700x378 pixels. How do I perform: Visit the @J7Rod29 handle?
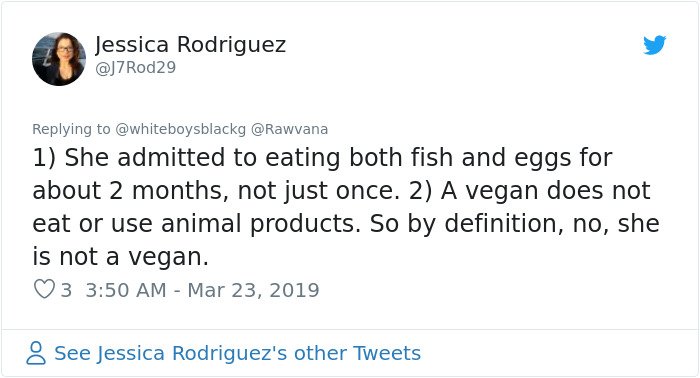(136, 68)
